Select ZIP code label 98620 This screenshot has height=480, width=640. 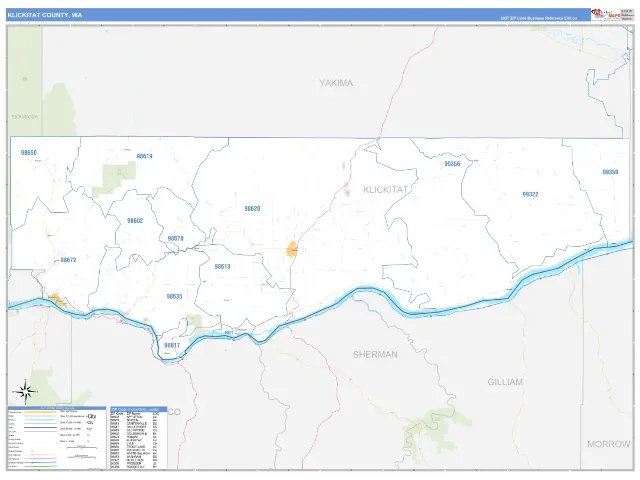pyautogui.click(x=252, y=209)
